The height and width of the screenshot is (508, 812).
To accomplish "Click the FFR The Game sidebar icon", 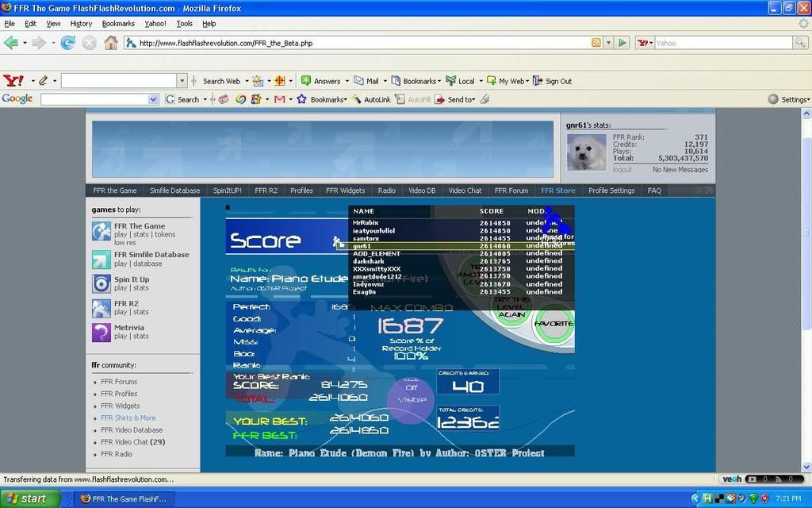I will (x=101, y=231).
